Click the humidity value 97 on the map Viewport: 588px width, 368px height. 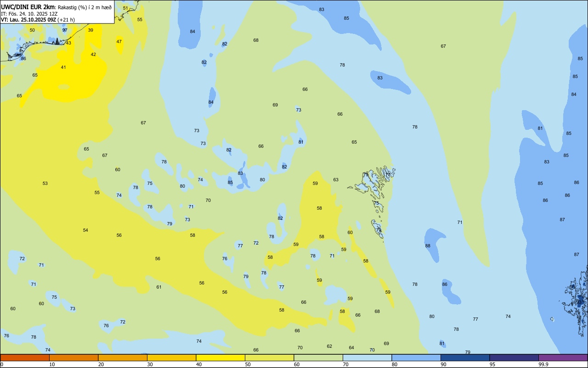pos(65,30)
